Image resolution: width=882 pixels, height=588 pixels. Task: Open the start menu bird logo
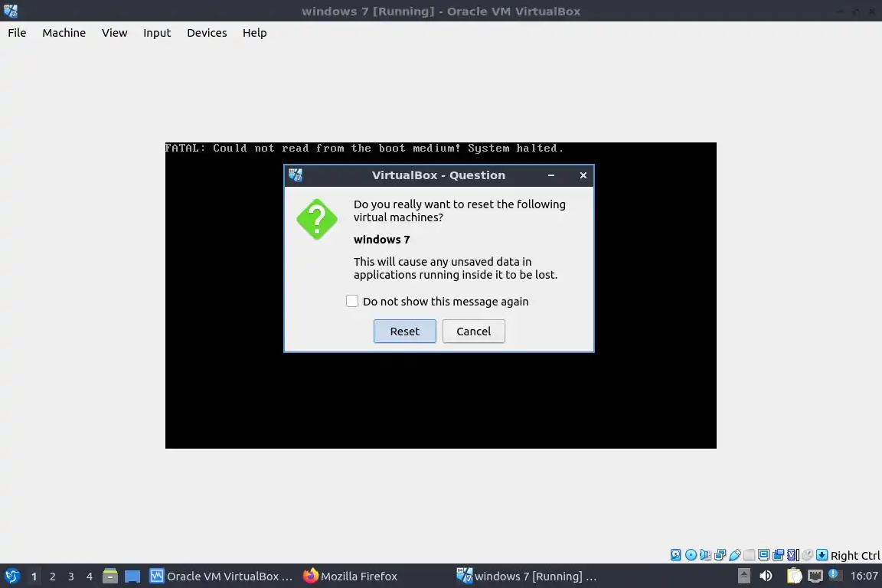pyautogui.click(x=11, y=577)
